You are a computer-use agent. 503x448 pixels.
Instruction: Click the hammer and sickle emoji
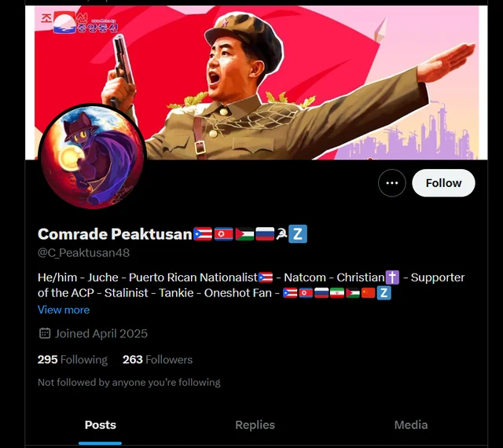tap(281, 234)
